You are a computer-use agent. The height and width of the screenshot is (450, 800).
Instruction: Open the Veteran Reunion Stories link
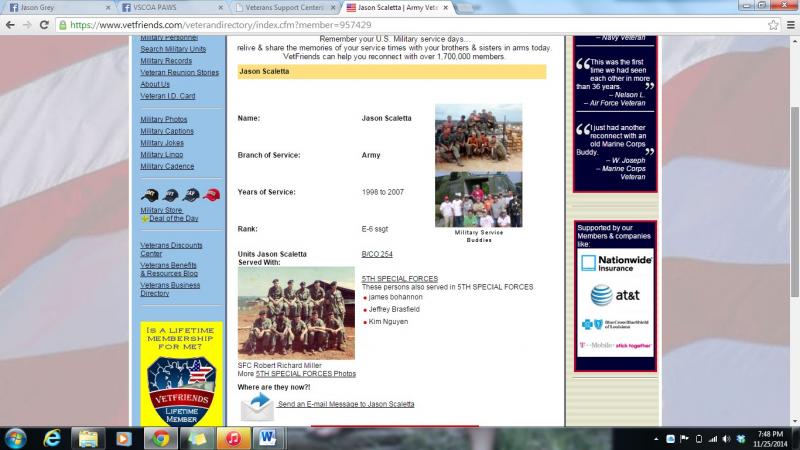tap(179, 73)
